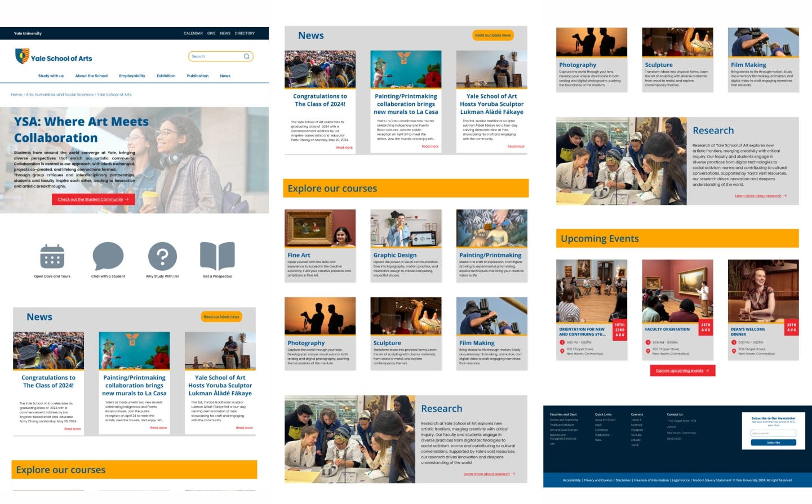Screen dimensions: 812x504
Task: Select News in the white main navigation bar
Action: tap(225, 76)
